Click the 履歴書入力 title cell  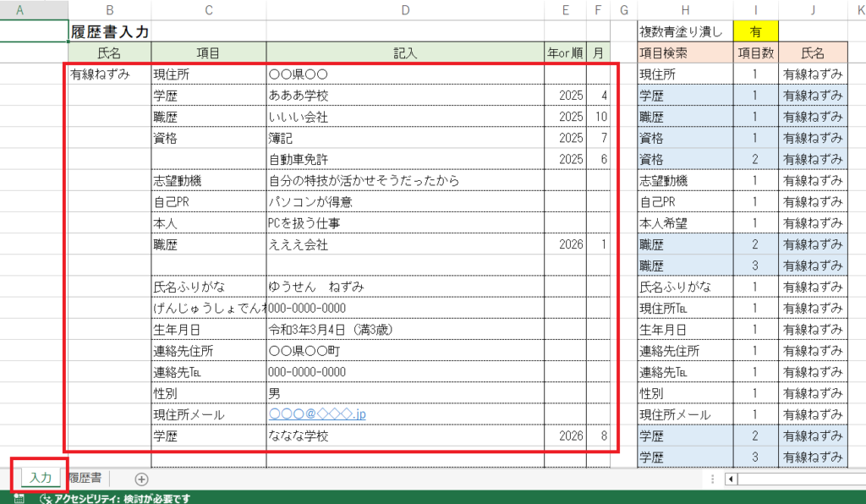110,31
